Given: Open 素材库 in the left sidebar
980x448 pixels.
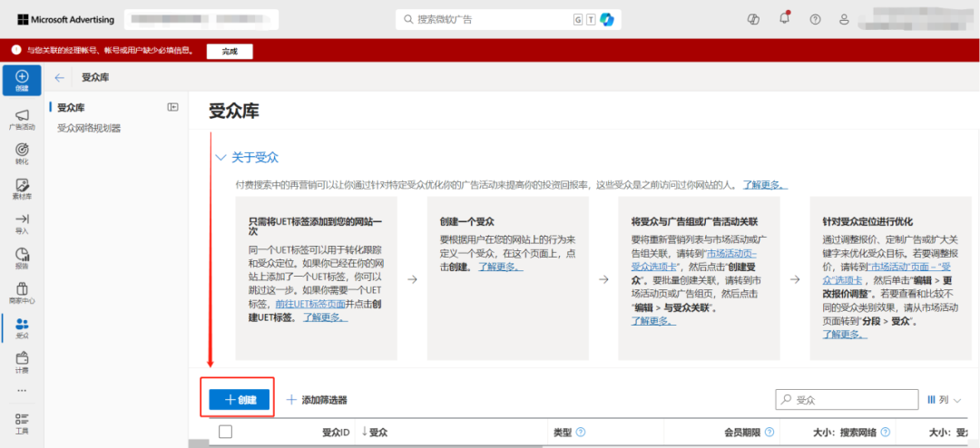Looking at the screenshot, I should coord(22,189).
